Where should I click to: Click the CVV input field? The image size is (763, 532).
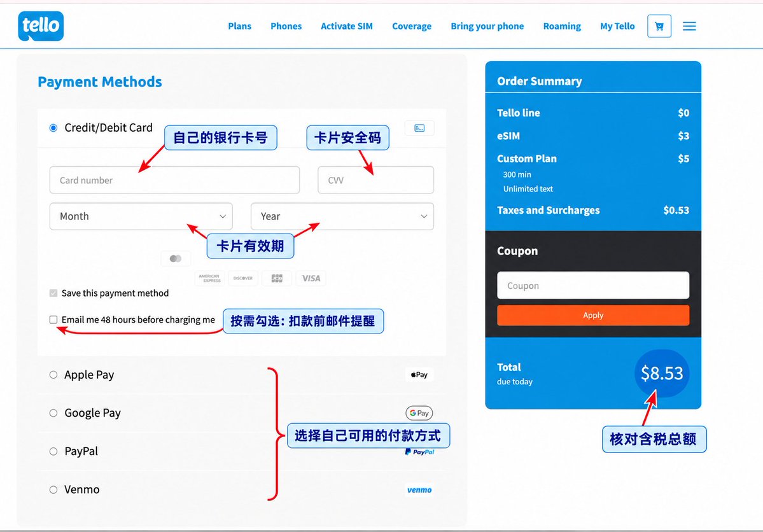(x=375, y=180)
